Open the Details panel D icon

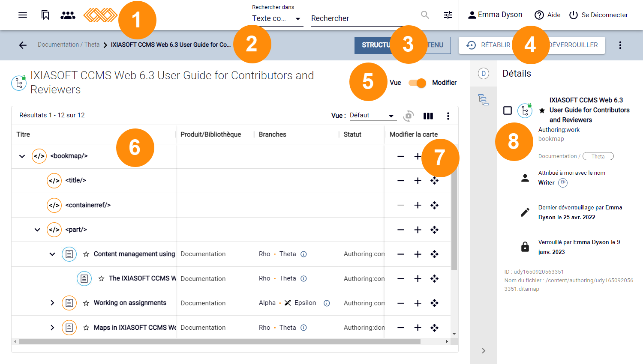pyautogui.click(x=484, y=74)
